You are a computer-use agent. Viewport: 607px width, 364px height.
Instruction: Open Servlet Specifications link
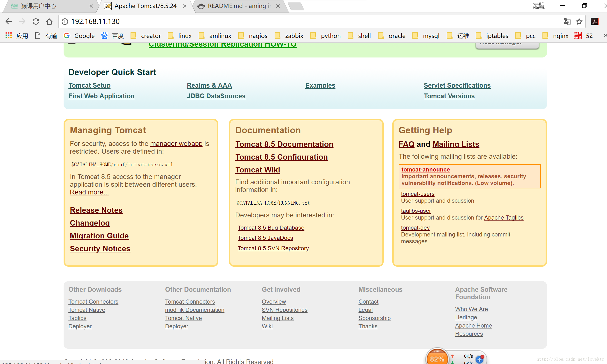pyautogui.click(x=457, y=85)
